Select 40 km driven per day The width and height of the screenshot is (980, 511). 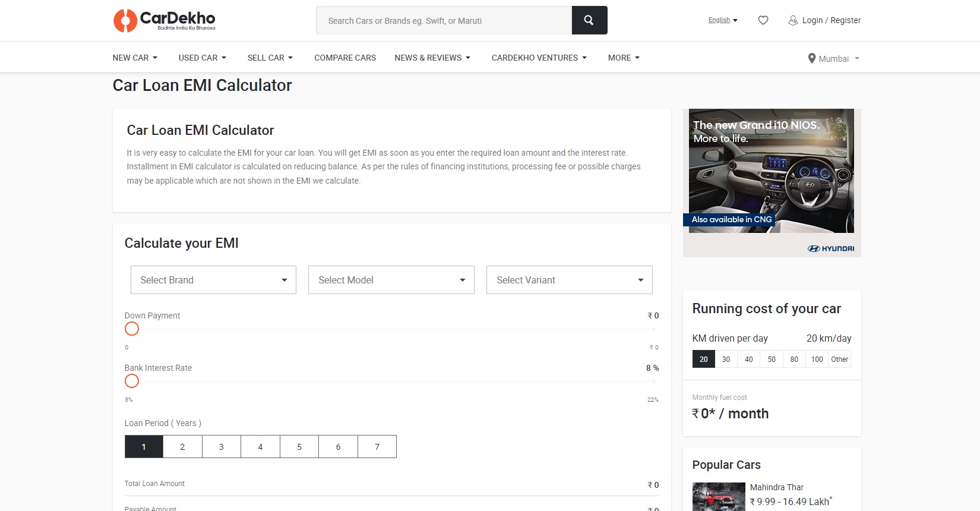749,359
